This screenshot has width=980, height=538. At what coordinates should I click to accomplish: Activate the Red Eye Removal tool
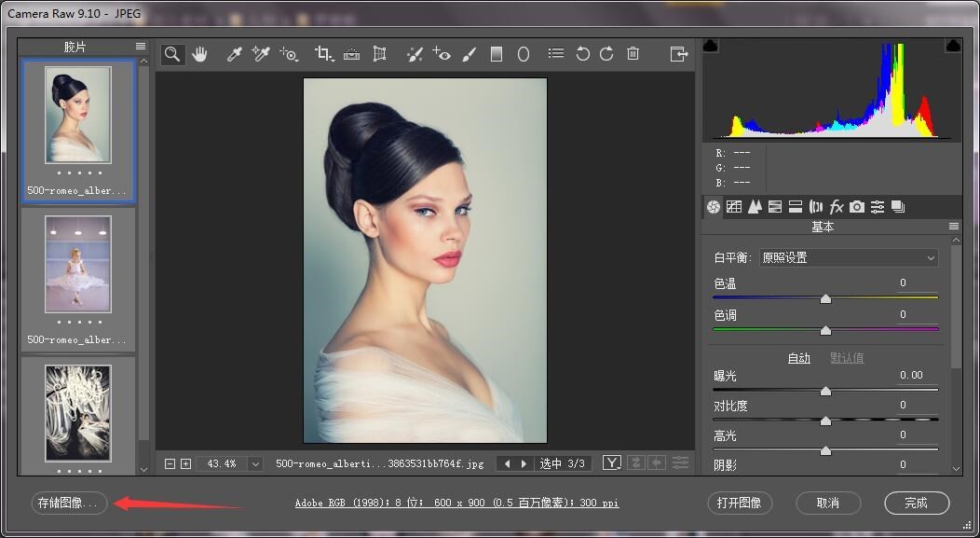tap(442, 55)
